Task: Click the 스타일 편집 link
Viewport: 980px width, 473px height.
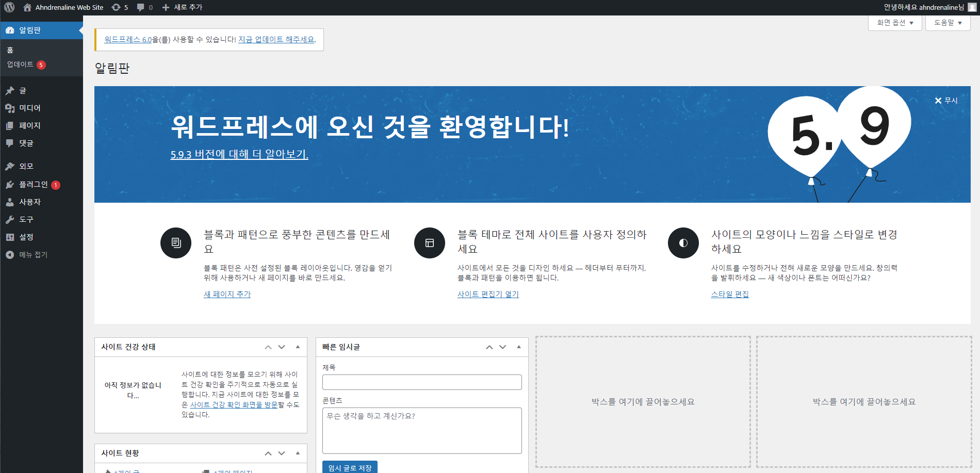Action: tap(730, 294)
